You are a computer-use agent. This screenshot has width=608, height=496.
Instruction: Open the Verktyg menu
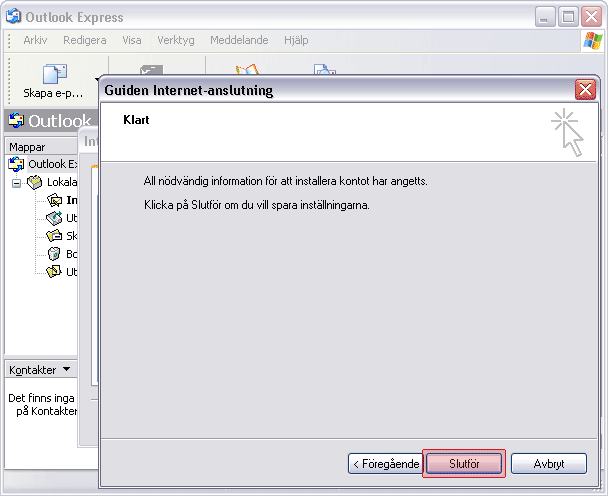[177, 41]
